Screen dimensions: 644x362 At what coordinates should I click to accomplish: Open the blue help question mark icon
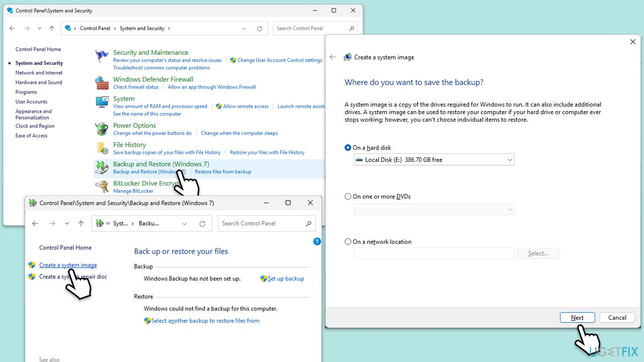[x=317, y=241]
